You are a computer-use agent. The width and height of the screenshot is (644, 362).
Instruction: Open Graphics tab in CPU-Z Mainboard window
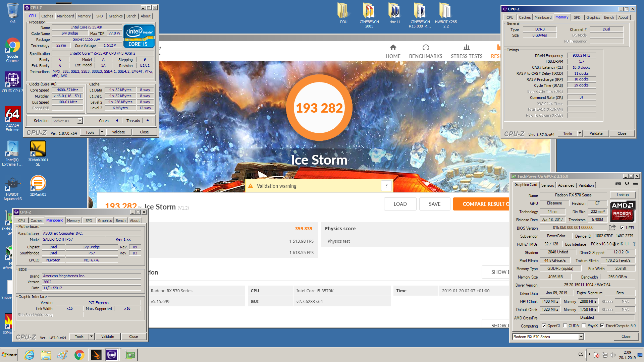105,221
